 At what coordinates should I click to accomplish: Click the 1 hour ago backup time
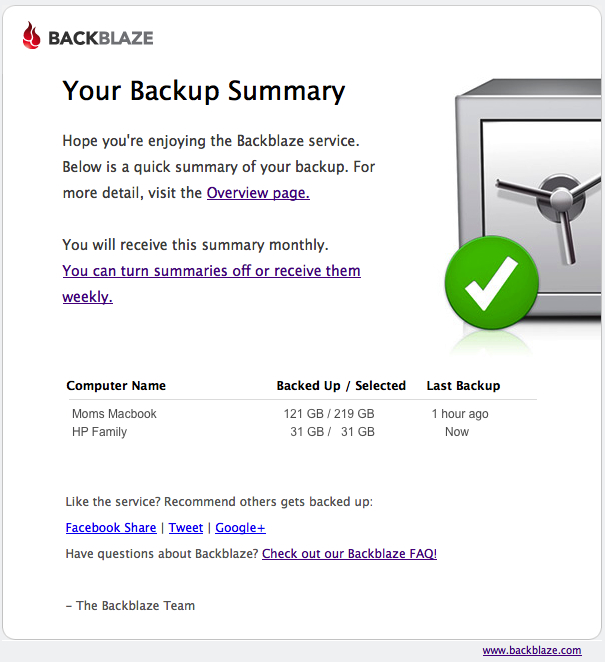tap(460, 414)
